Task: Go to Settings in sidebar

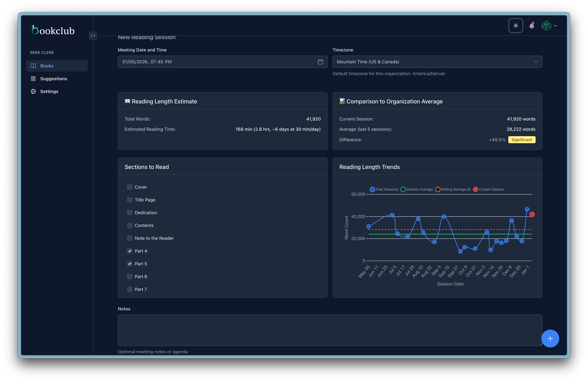Action: tap(49, 91)
